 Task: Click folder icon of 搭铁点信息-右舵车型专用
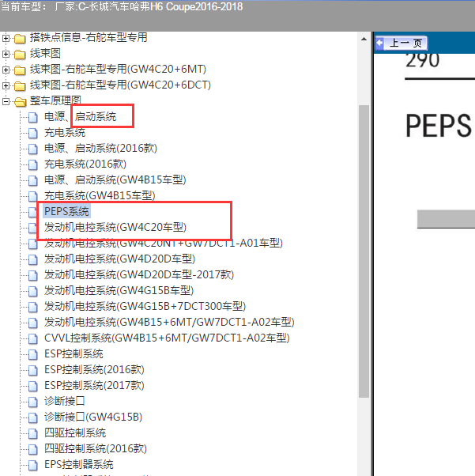pos(20,39)
